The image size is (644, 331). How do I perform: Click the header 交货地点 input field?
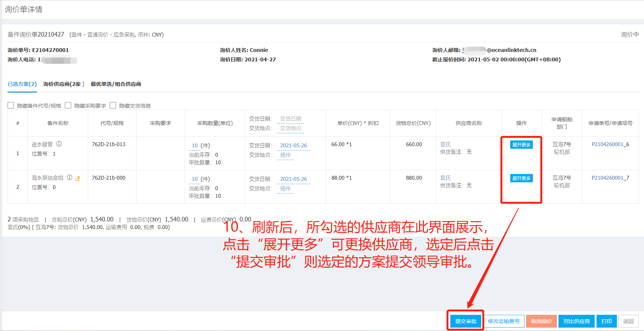291,128
